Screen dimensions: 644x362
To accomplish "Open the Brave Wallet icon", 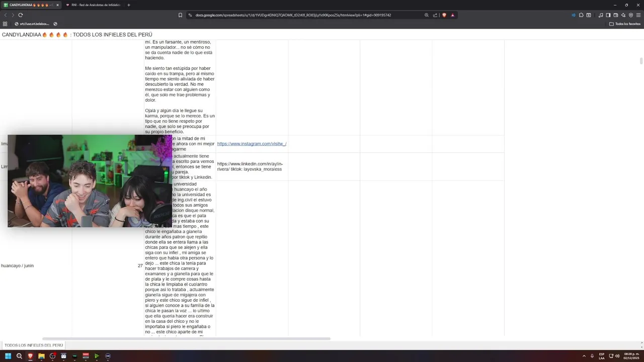I will click(x=615, y=15).
